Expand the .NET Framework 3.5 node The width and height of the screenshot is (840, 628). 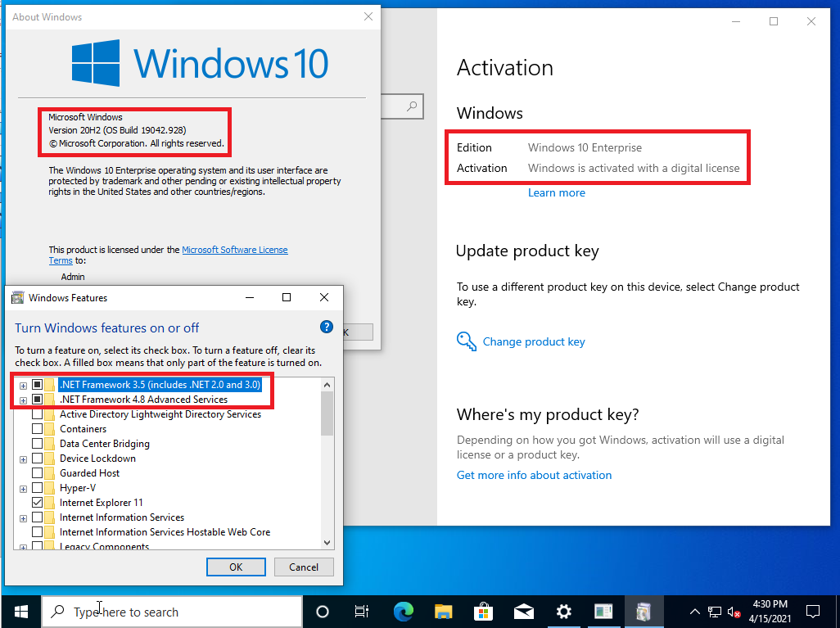click(x=23, y=386)
